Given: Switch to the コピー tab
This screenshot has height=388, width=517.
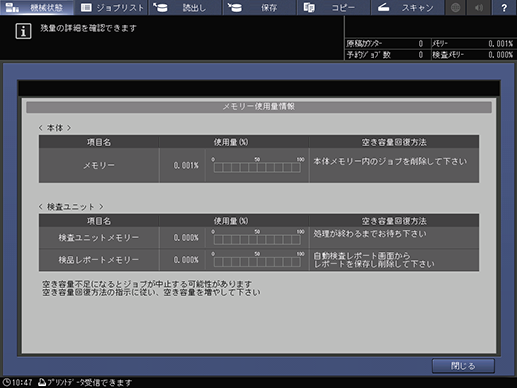Looking at the screenshot, I should [334, 7].
